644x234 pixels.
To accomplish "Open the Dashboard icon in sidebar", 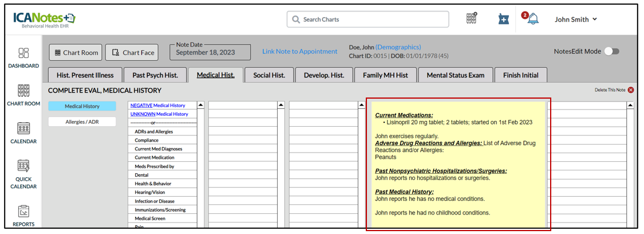I will click(x=23, y=58).
